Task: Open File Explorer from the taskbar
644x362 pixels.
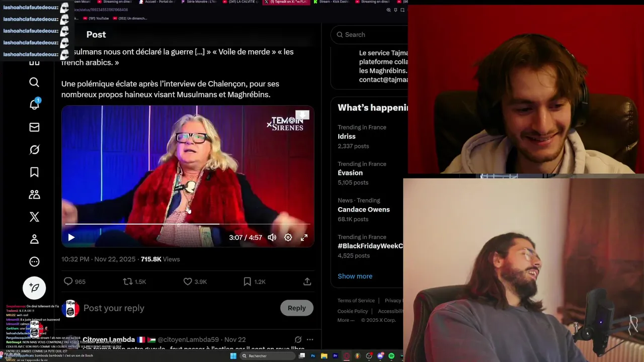Action: click(x=324, y=356)
